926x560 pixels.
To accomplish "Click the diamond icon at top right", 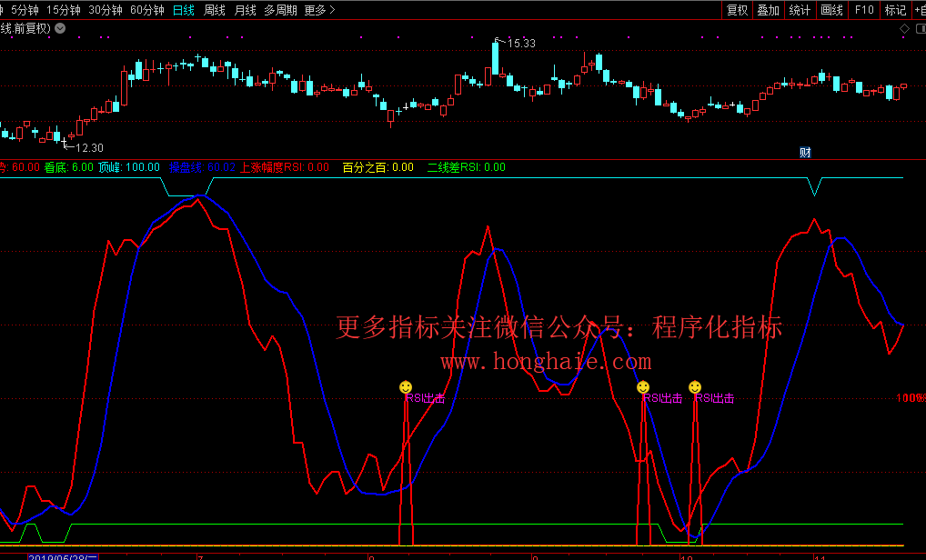I will [x=904, y=28].
